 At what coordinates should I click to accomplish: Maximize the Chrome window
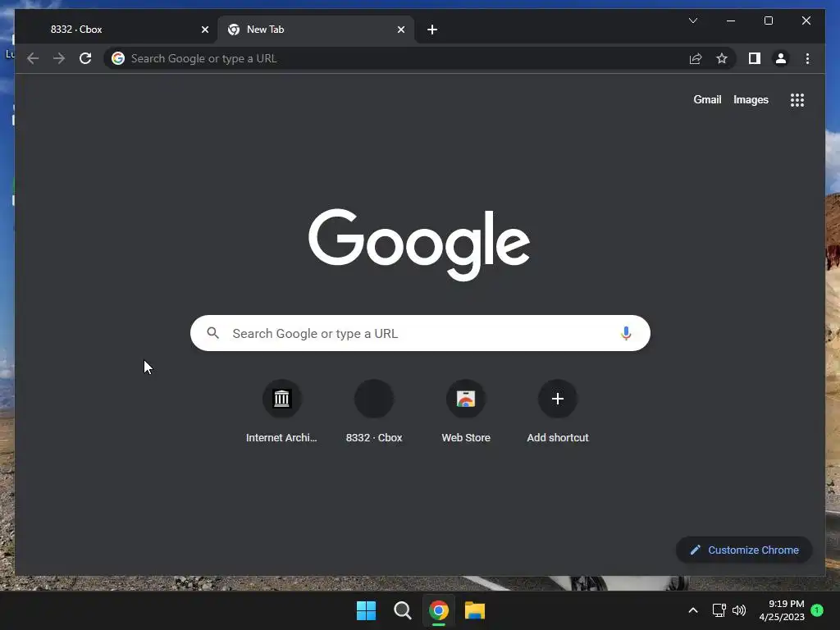pyautogui.click(x=768, y=21)
